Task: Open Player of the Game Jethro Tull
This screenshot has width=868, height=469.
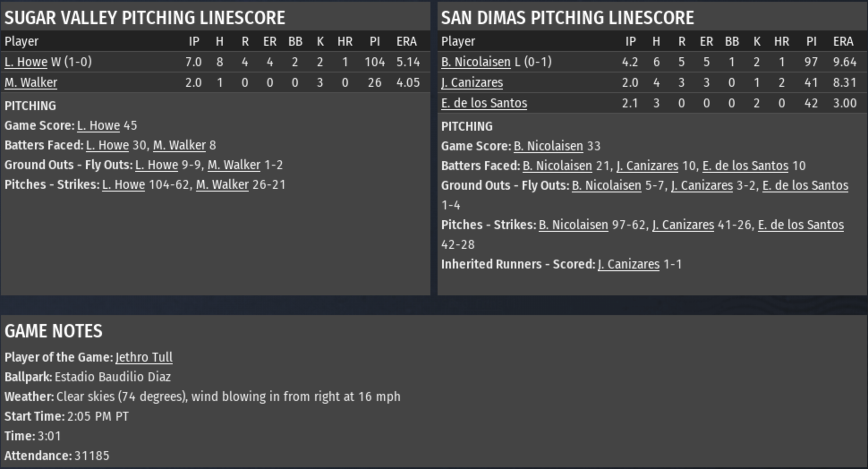Action: [x=144, y=357]
